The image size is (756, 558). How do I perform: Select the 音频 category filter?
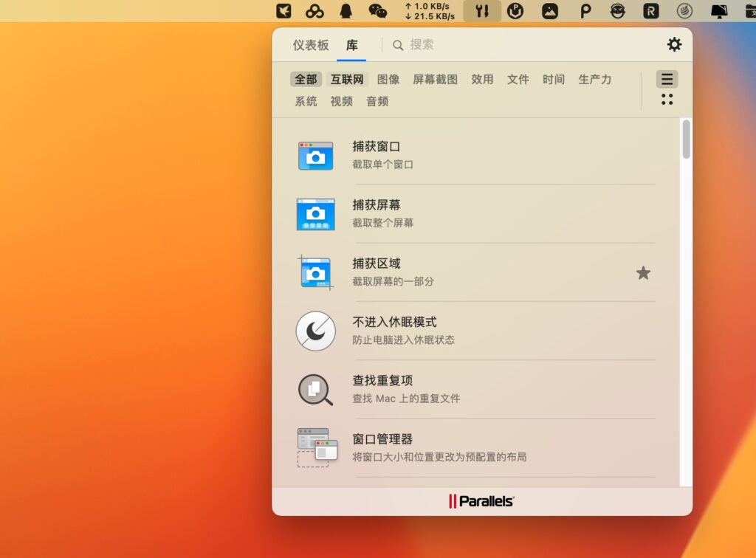pyautogui.click(x=377, y=101)
